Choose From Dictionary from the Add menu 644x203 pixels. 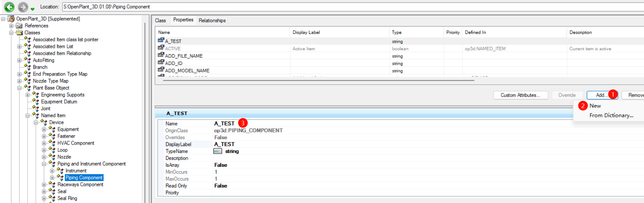coord(611,115)
